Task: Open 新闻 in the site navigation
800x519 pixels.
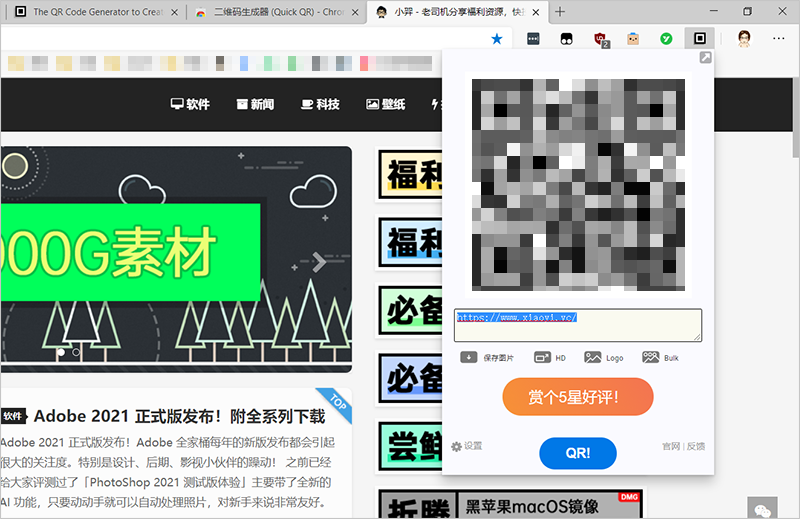Action: click(x=255, y=104)
